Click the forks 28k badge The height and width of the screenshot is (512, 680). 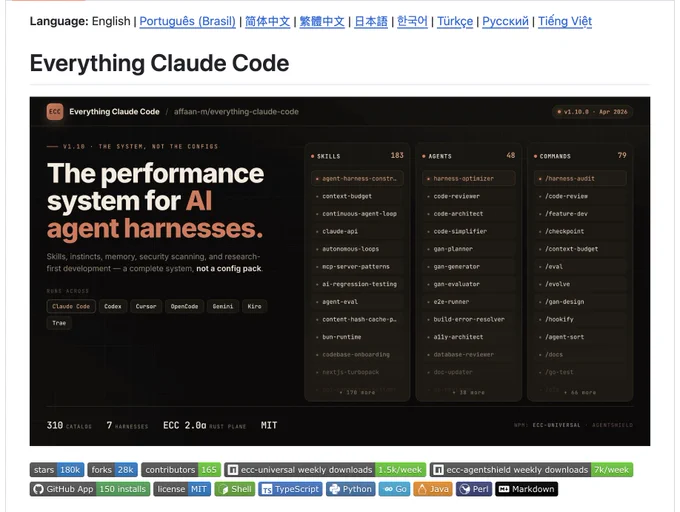pos(112,470)
